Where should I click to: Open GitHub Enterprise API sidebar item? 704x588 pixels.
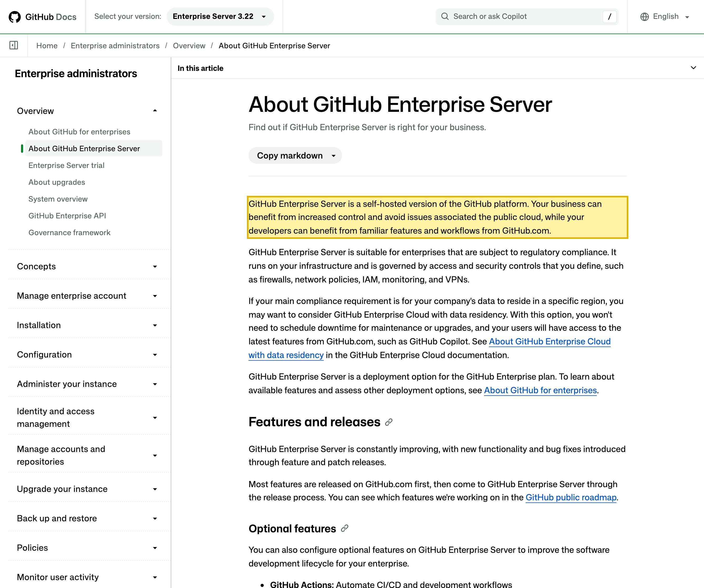pyautogui.click(x=67, y=216)
